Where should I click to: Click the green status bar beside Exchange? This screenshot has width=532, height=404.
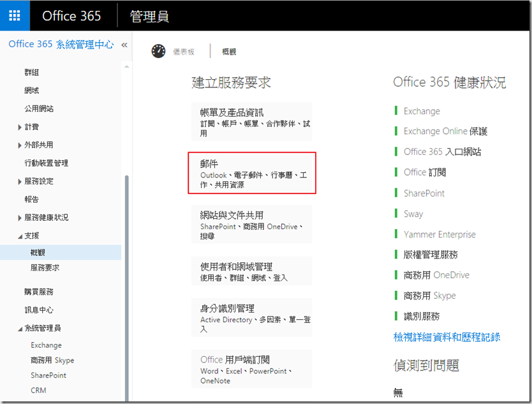[396, 111]
